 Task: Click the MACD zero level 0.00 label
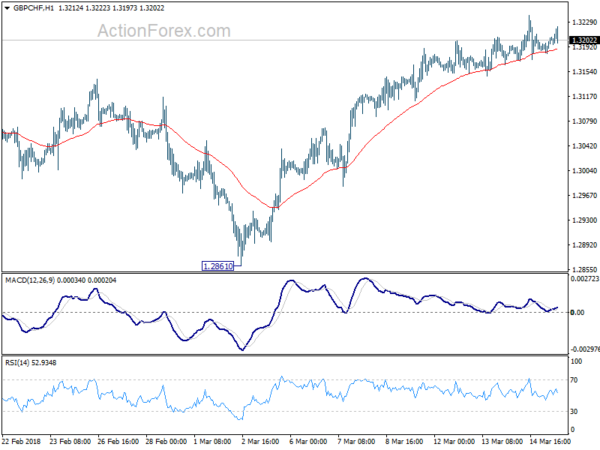577,313
